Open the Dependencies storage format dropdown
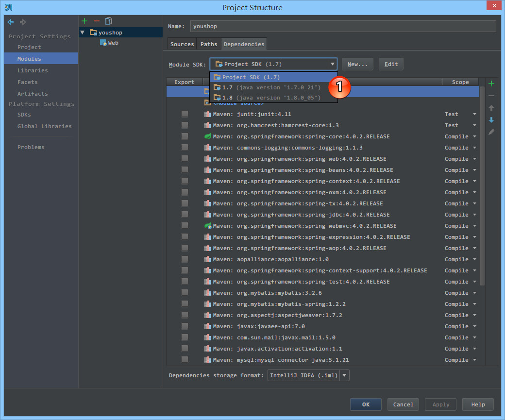Viewport: 505px width, 420px height. [344, 375]
